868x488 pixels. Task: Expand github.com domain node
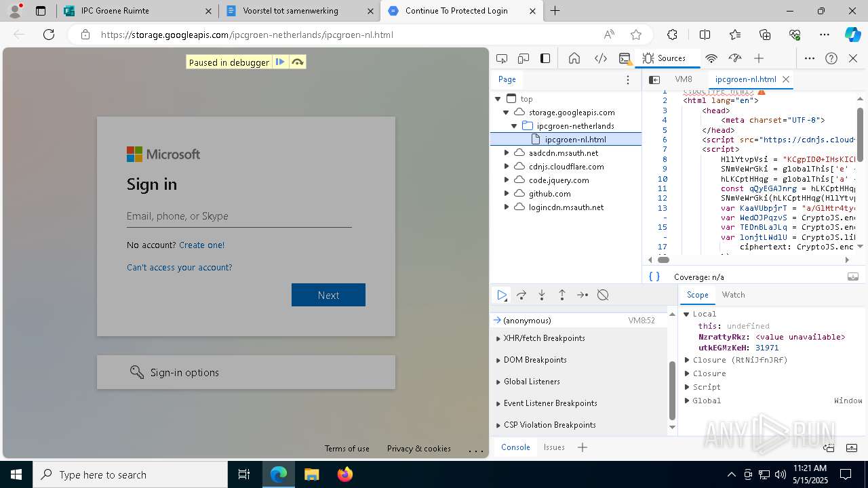pyautogui.click(x=506, y=194)
